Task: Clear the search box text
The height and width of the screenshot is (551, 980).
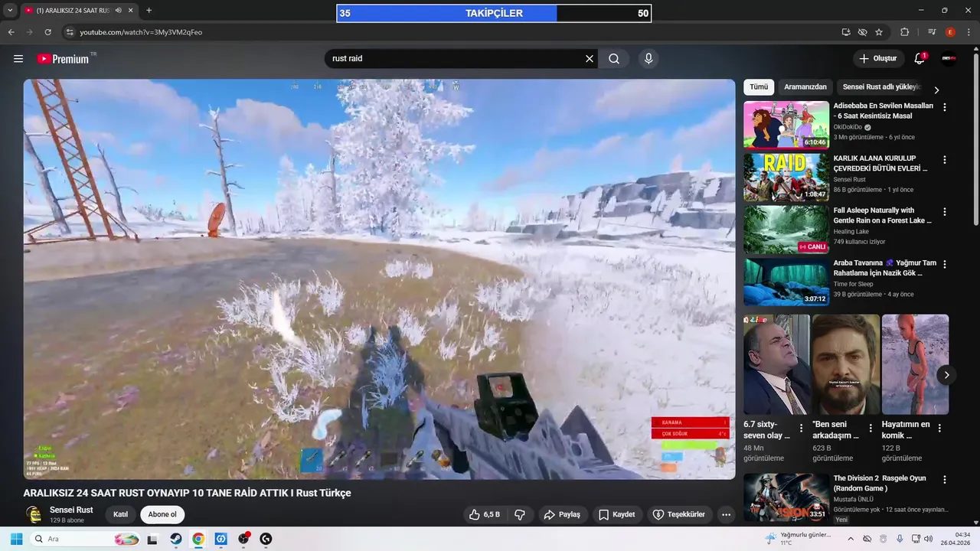Action: coord(590,59)
